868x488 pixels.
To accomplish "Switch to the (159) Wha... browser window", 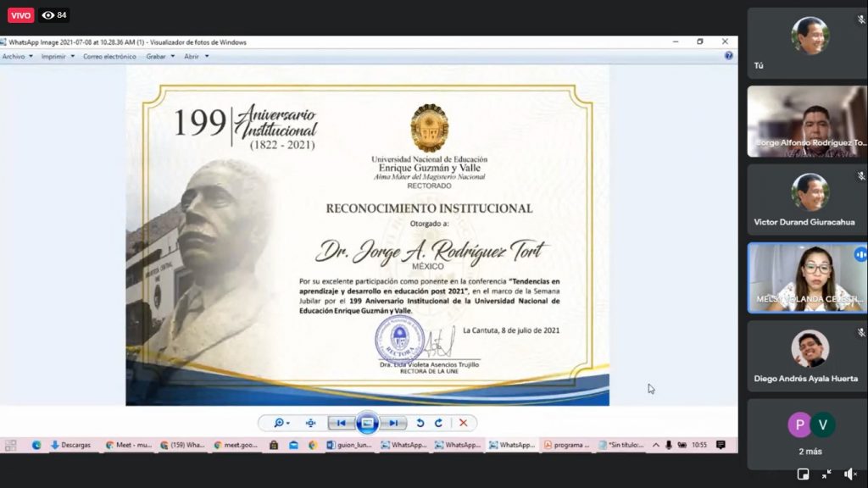I will pyautogui.click(x=182, y=445).
